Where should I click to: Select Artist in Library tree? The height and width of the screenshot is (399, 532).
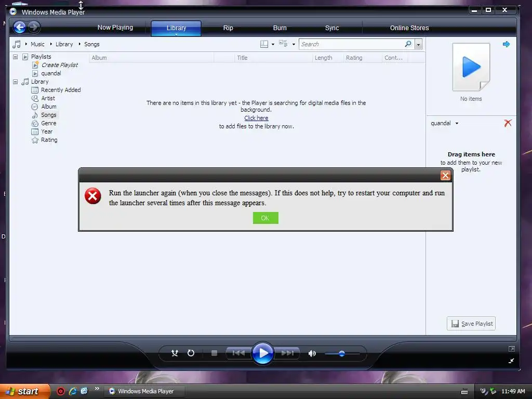click(x=48, y=98)
